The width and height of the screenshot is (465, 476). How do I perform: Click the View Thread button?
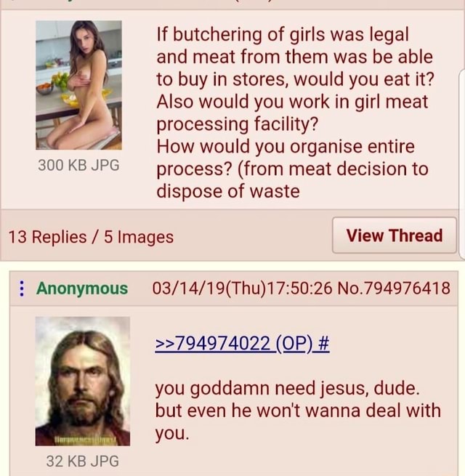coord(395,235)
